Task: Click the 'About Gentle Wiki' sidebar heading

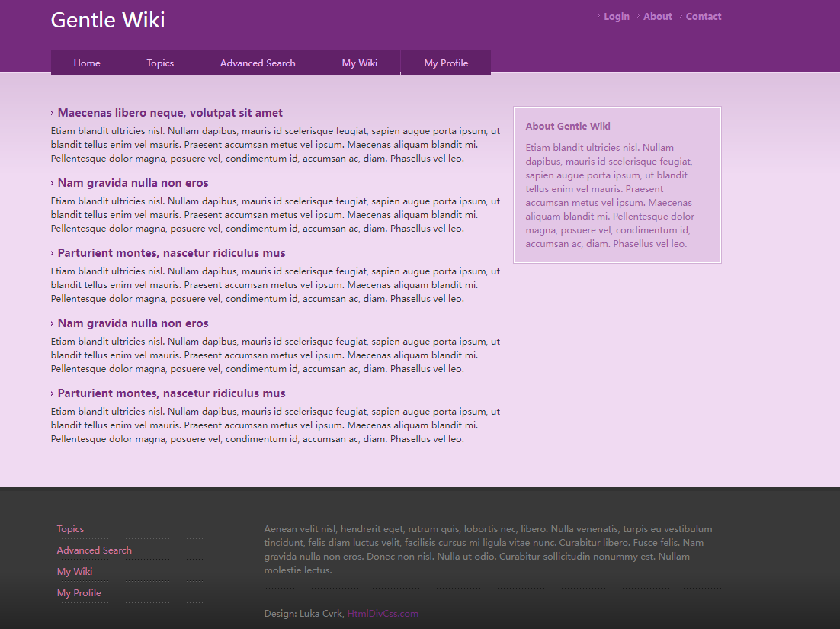Action: 568,127
